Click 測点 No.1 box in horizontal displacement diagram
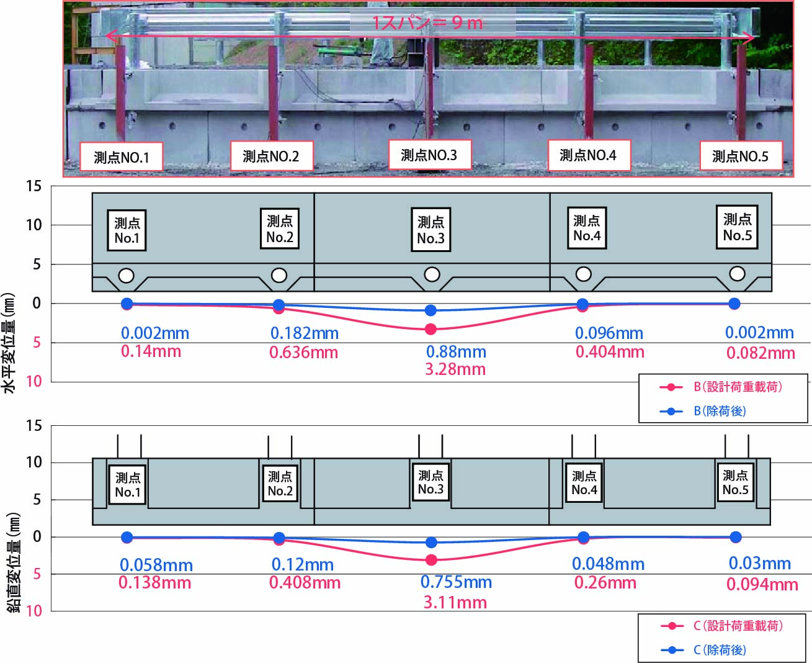Screen dimensions: 812x663 click(127, 230)
